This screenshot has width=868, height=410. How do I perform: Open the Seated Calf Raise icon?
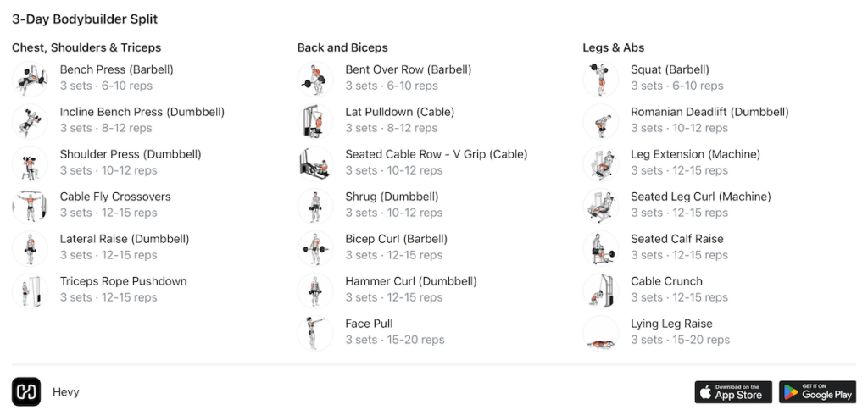click(x=601, y=248)
